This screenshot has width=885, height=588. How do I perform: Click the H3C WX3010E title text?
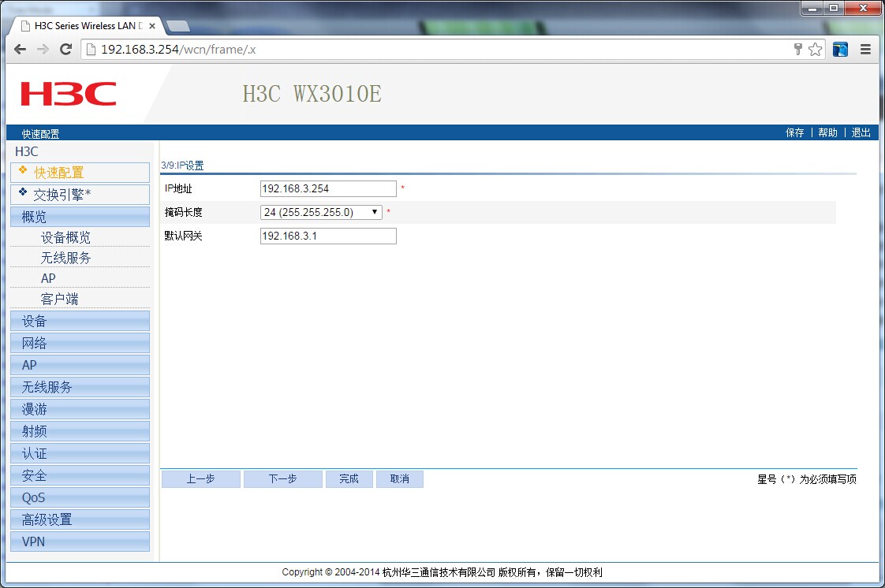[x=312, y=94]
